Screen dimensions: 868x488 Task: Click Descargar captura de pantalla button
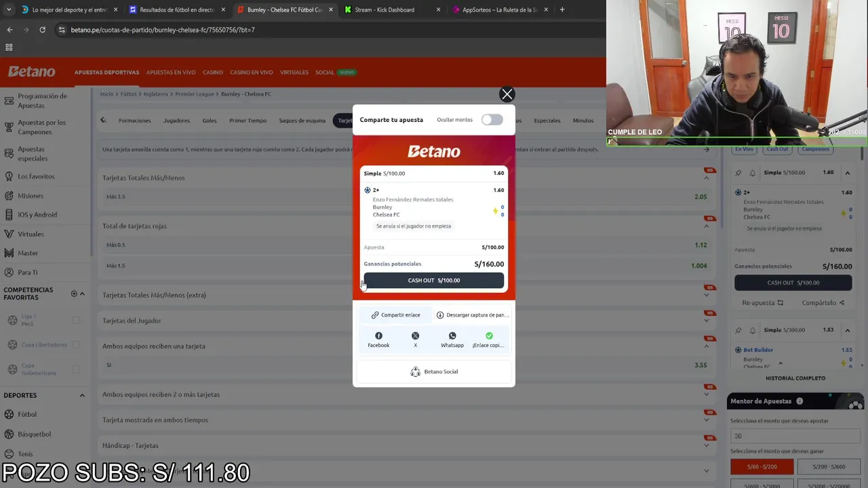tap(473, 315)
